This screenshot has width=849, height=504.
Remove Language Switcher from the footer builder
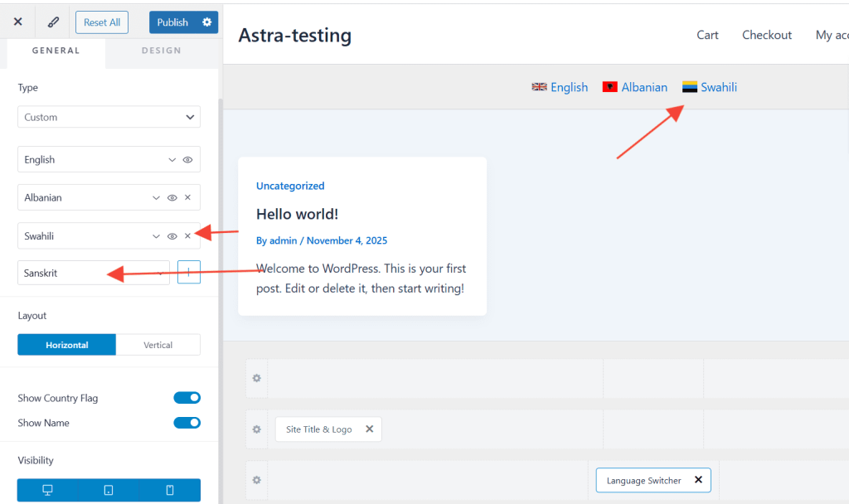click(698, 480)
